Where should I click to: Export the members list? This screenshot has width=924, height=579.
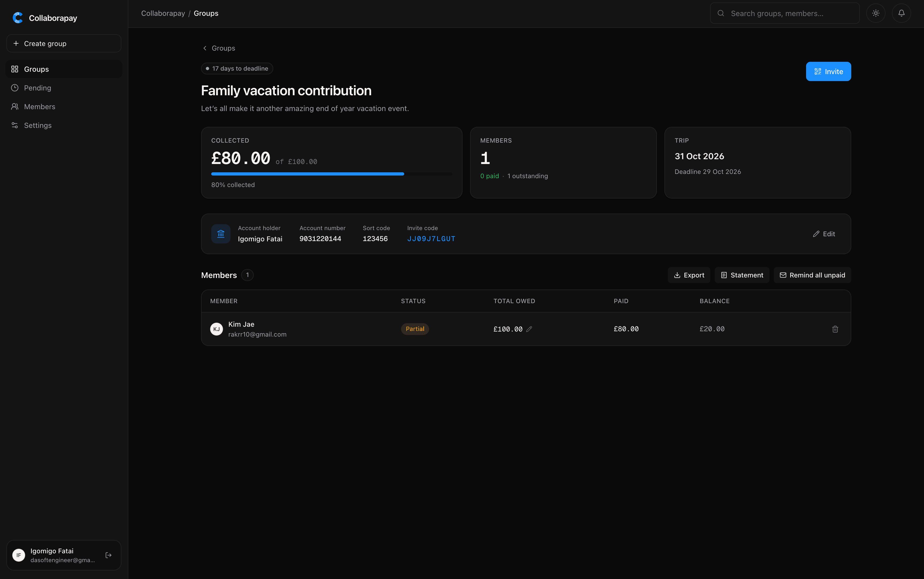pyautogui.click(x=689, y=275)
